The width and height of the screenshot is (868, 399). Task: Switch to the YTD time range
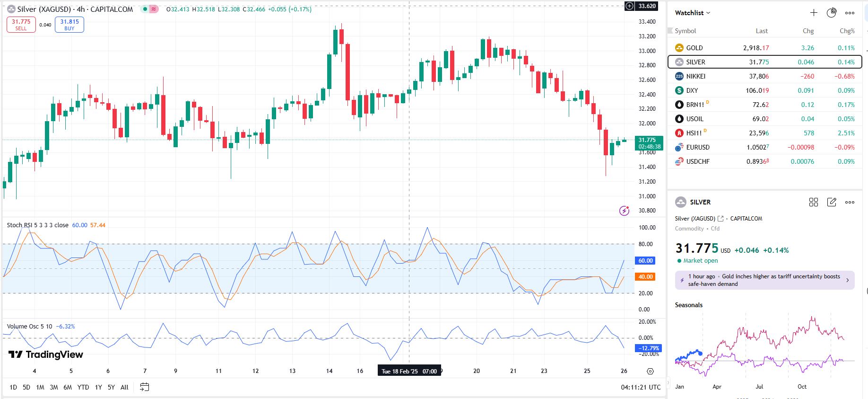point(83,387)
